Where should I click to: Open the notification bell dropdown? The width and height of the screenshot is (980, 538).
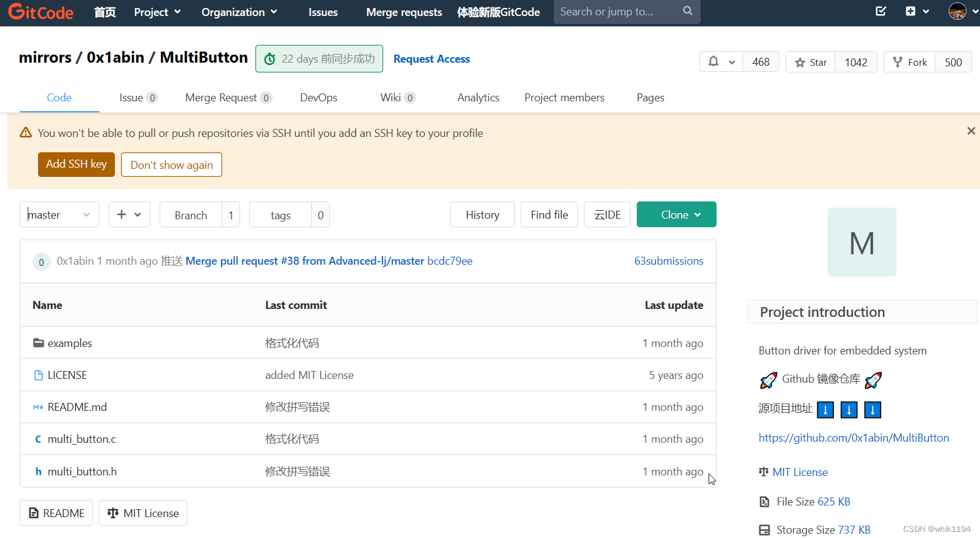(721, 62)
